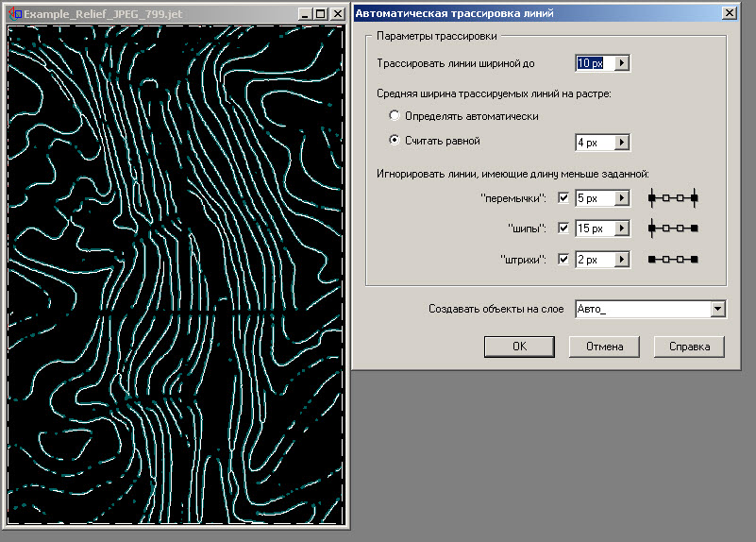Toggle the 'штрихи' checkbox

(x=563, y=260)
